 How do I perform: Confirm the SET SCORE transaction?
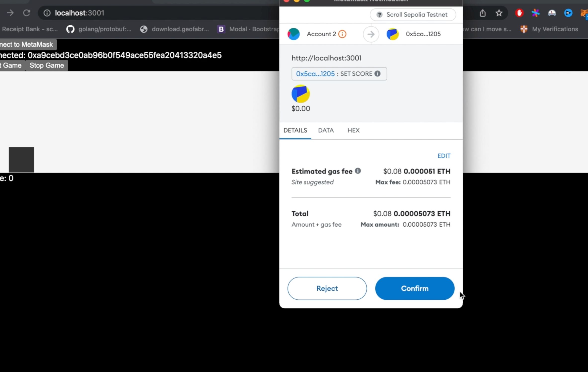pos(414,288)
